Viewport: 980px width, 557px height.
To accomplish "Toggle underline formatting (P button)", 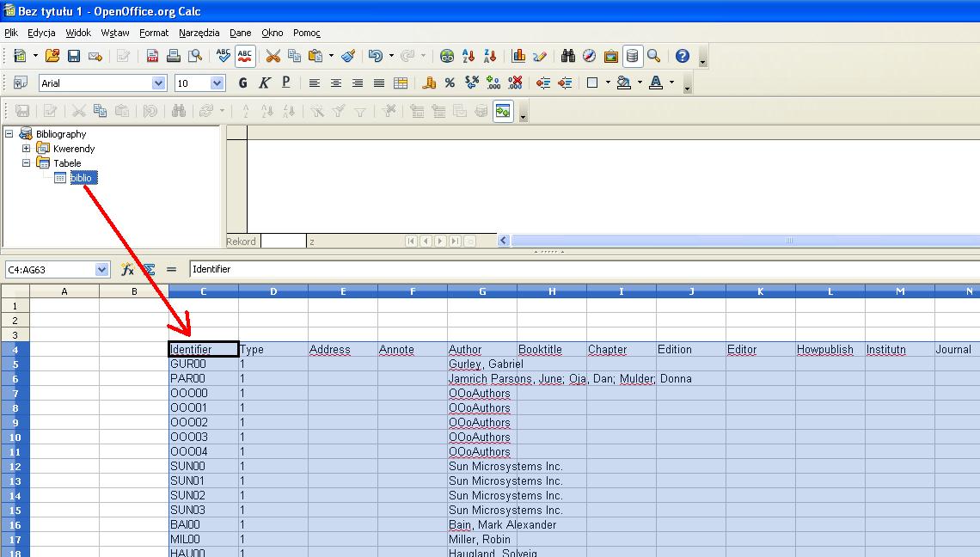I will pos(286,83).
